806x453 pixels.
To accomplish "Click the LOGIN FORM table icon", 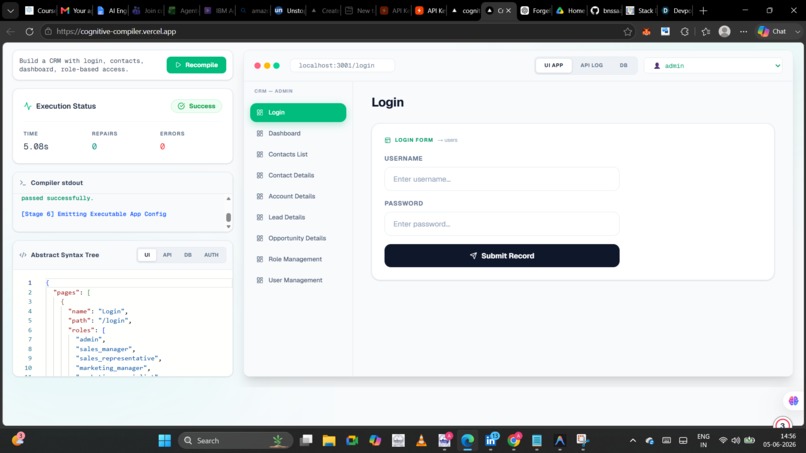I will coord(388,140).
